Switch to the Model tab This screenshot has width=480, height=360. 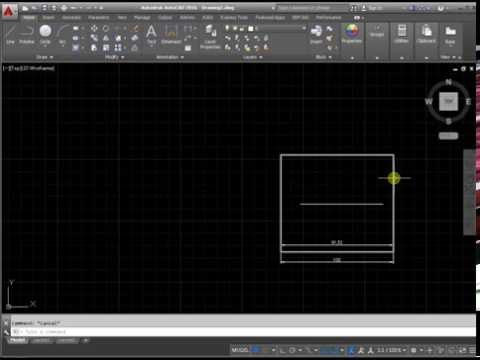click(x=18, y=340)
